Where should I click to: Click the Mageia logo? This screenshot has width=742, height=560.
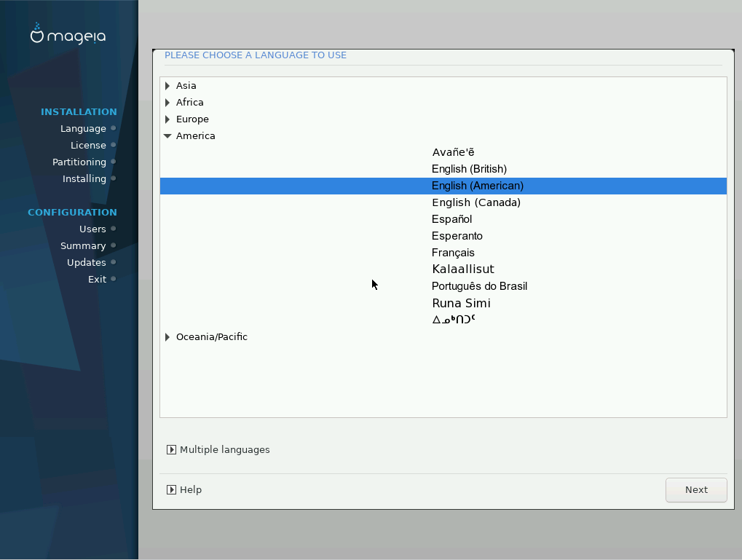(68, 34)
